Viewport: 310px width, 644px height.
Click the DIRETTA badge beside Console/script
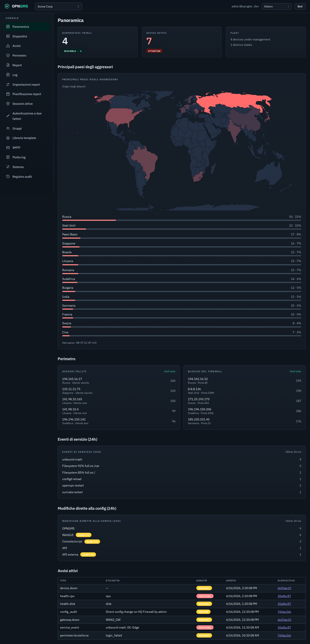tap(92, 541)
